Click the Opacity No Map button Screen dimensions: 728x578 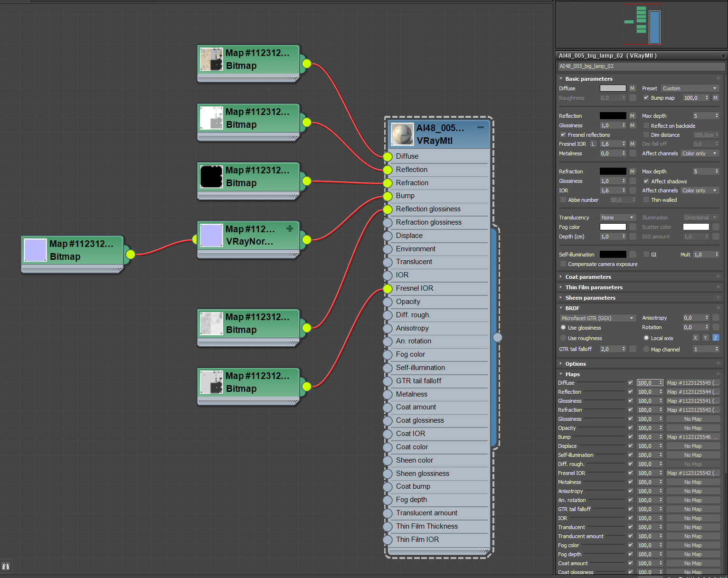(x=693, y=428)
